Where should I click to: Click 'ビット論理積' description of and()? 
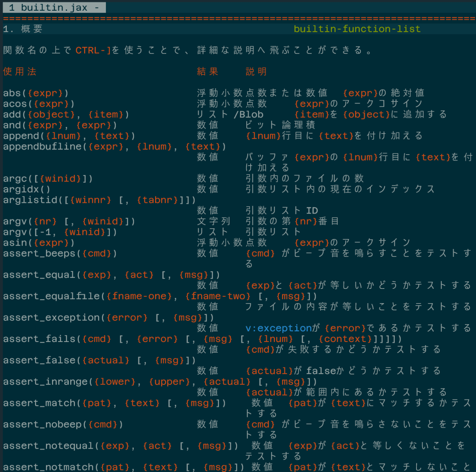[280, 125]
